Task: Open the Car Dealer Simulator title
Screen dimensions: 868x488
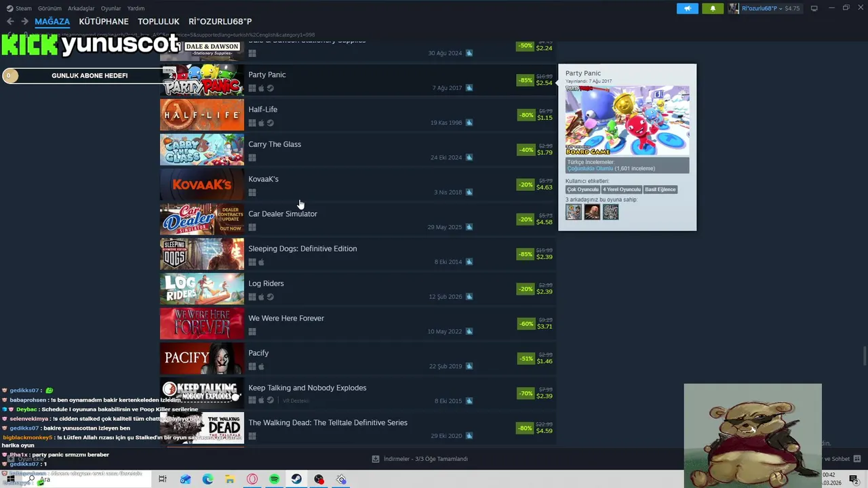Action: [x=283, y=213]
